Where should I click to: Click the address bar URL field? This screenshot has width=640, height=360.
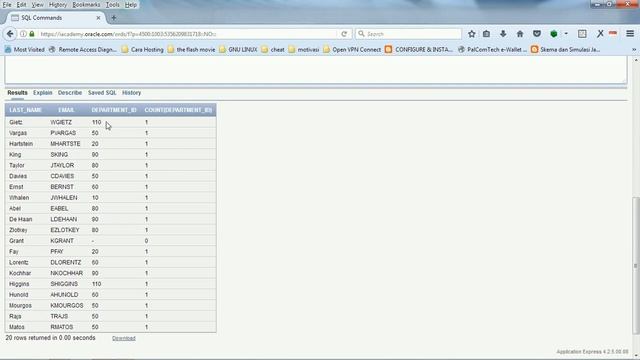tap(188, 34)
